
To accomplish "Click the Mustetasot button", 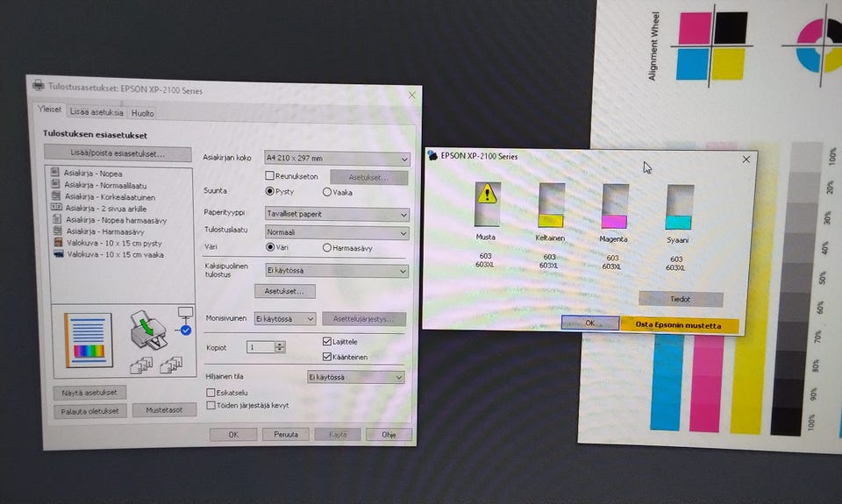I will click(164, 410).
